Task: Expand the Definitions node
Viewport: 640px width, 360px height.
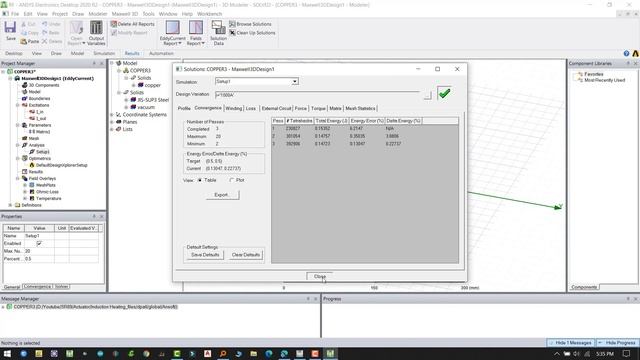Action: pos(10,205)
